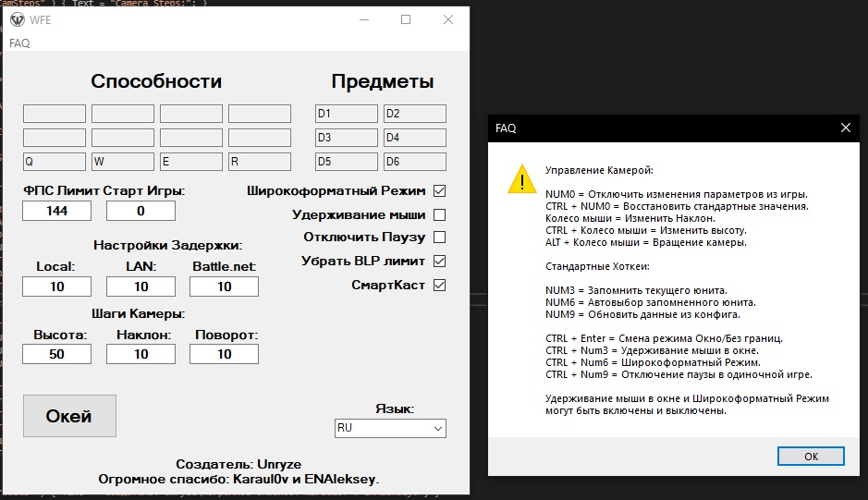
Task: Click the Способности heading
Action: (x=156, y=81)
